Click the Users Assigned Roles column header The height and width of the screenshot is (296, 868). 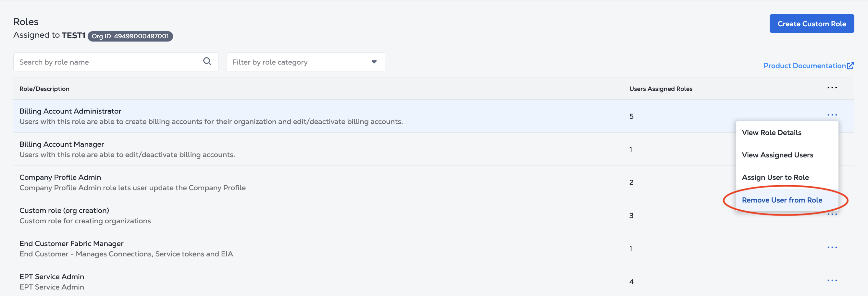pos(661,89)
